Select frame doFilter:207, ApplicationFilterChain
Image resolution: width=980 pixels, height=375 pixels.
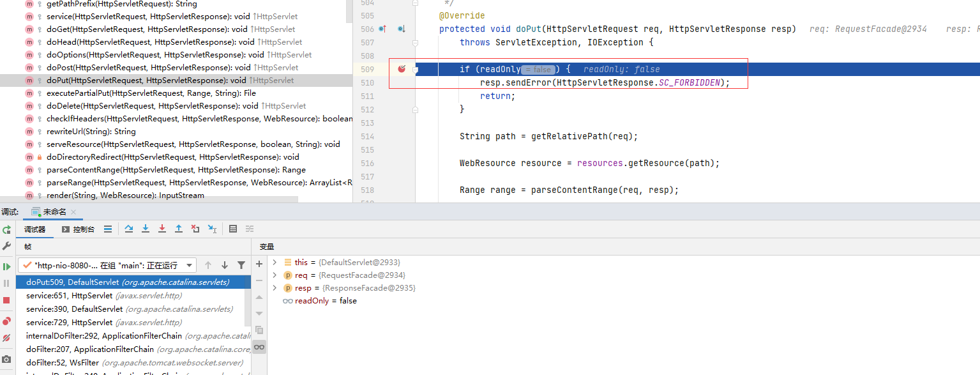pyautogui.click(x=132, y=349)
